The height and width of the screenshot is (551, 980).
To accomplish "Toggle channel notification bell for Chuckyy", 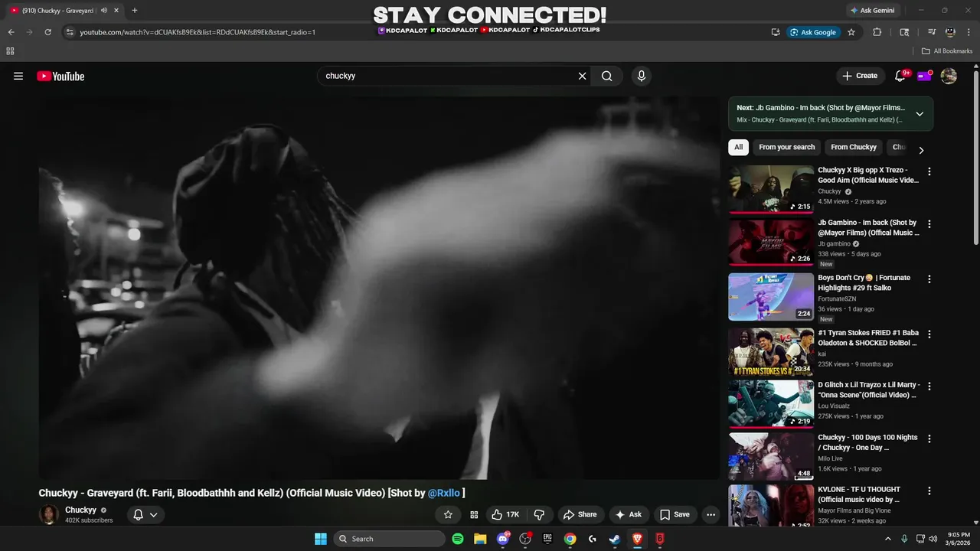I will pos(138,515).
